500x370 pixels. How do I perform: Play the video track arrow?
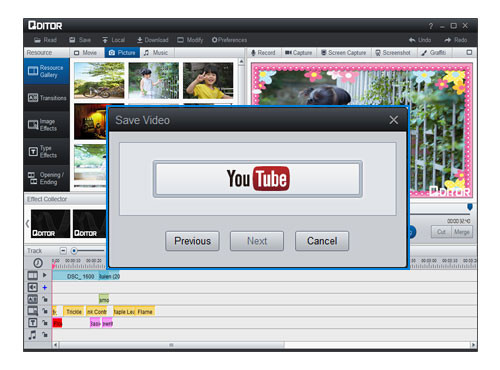45,275
